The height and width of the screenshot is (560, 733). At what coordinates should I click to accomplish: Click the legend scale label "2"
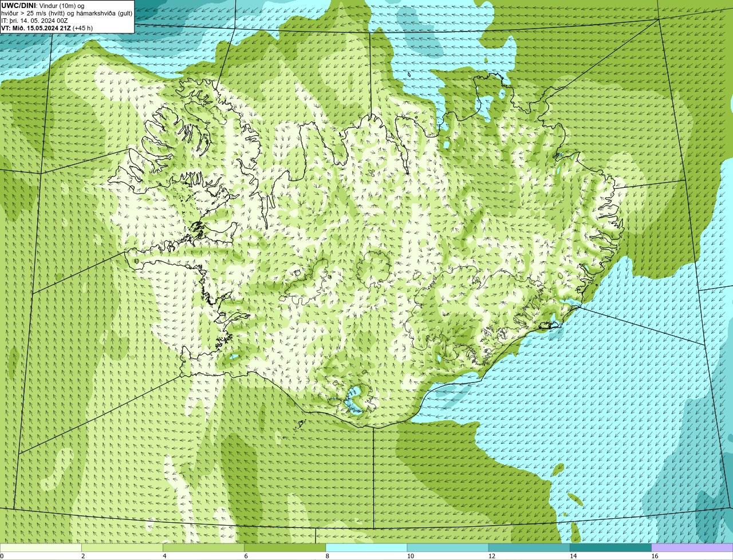click(83, 556)
